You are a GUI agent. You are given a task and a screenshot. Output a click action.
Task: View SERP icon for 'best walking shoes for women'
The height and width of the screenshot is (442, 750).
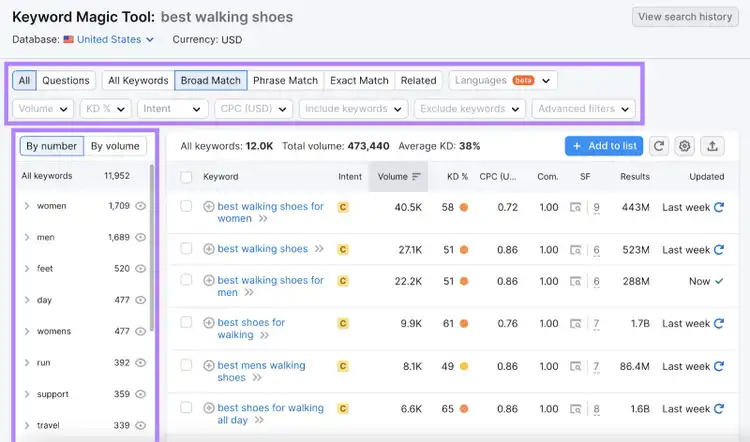575,208
